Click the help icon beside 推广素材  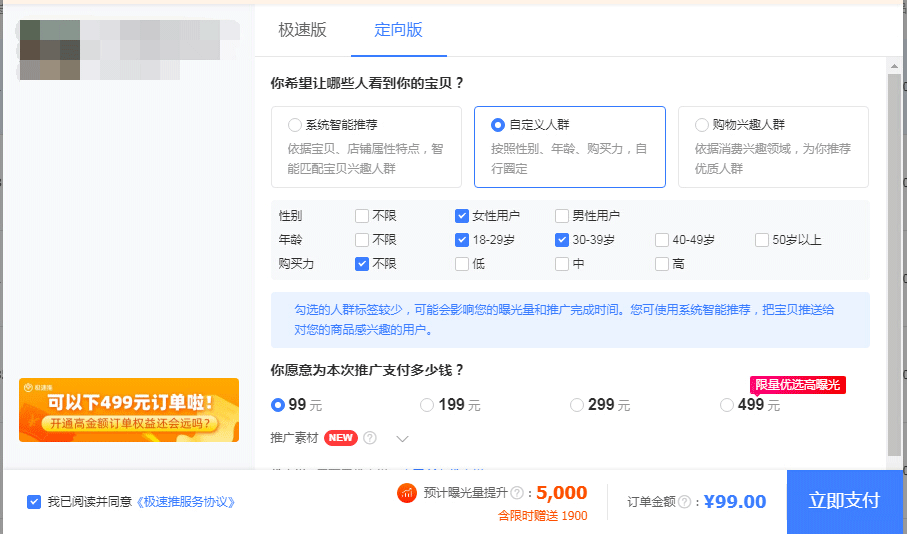[x=370, y=438]
